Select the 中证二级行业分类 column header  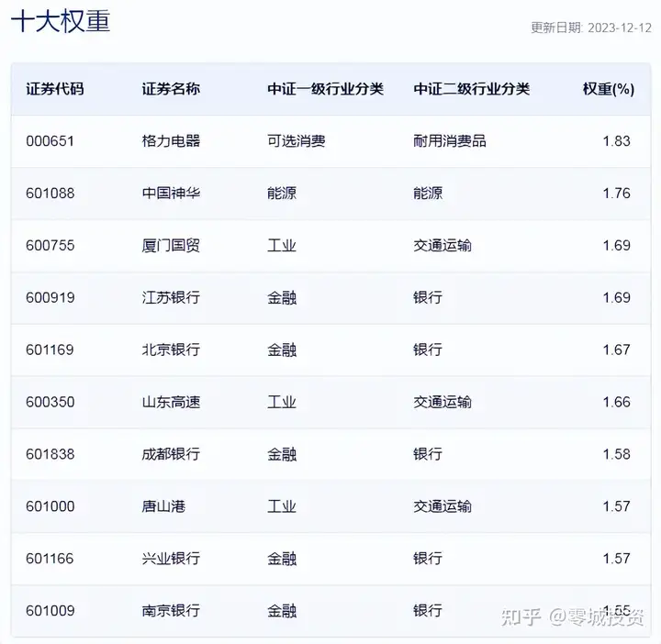tap(471, 89)
